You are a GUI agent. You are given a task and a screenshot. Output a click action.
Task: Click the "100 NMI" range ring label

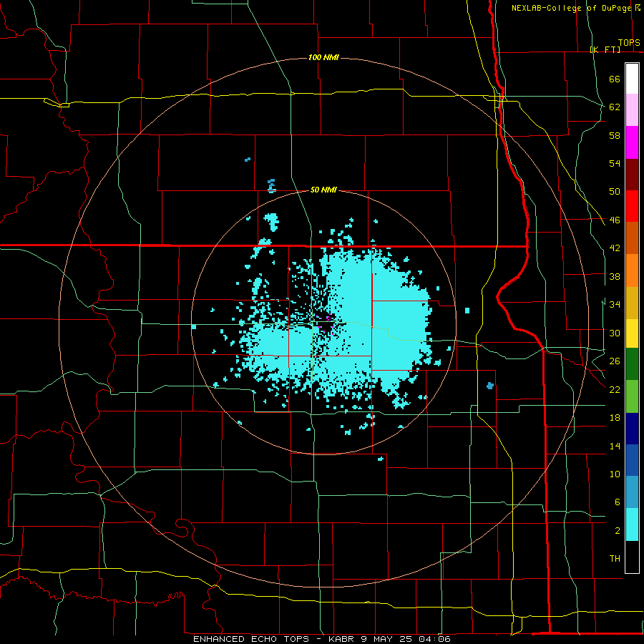[x=323, y=57]
